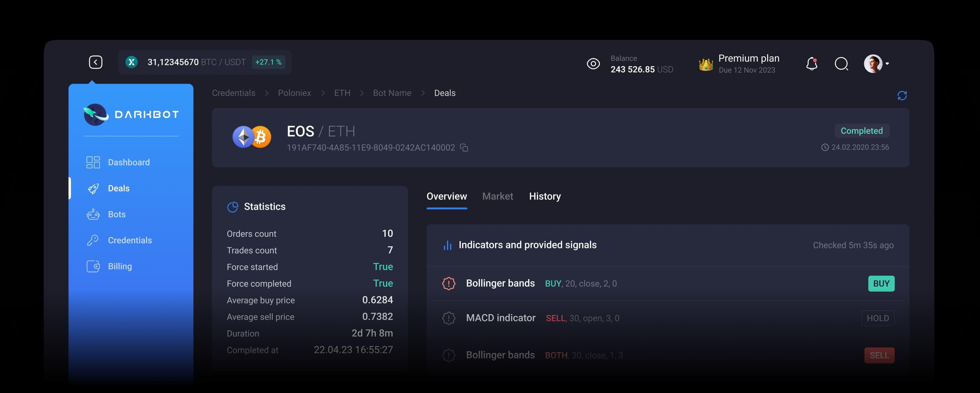Collapse the sidebar with the back arrow
Screen dimensions: 980x393
point(96,62)
